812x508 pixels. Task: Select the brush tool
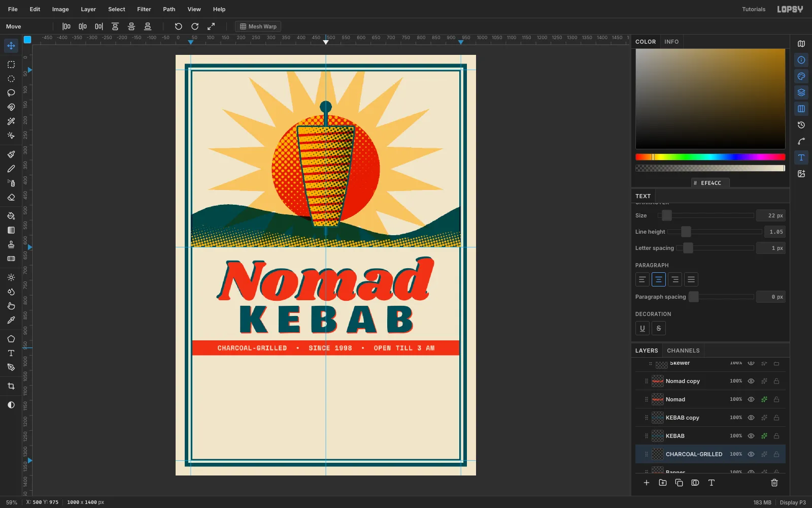pyautogui.click(x=11, y=154)
